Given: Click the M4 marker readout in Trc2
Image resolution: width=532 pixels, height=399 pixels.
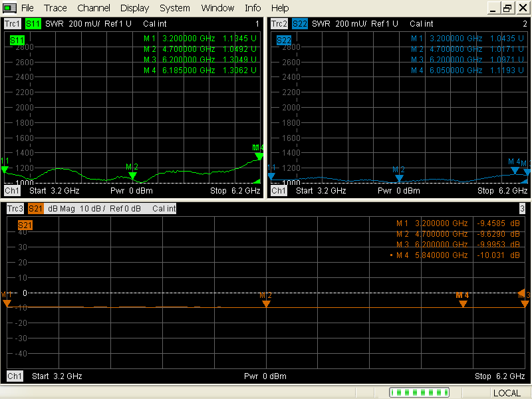Looking at the screenshot, I should click(x=465, y=70).
